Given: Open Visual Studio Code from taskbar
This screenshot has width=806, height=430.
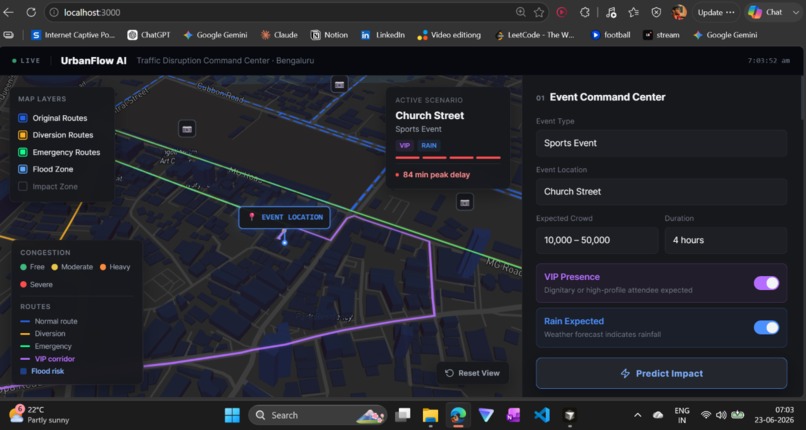Looking at the screenshot, I should pos(541,415).
